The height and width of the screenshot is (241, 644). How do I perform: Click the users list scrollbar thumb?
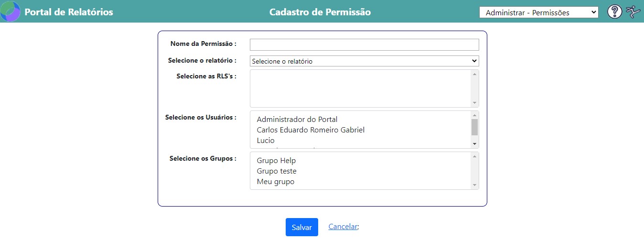click(474, 127)
